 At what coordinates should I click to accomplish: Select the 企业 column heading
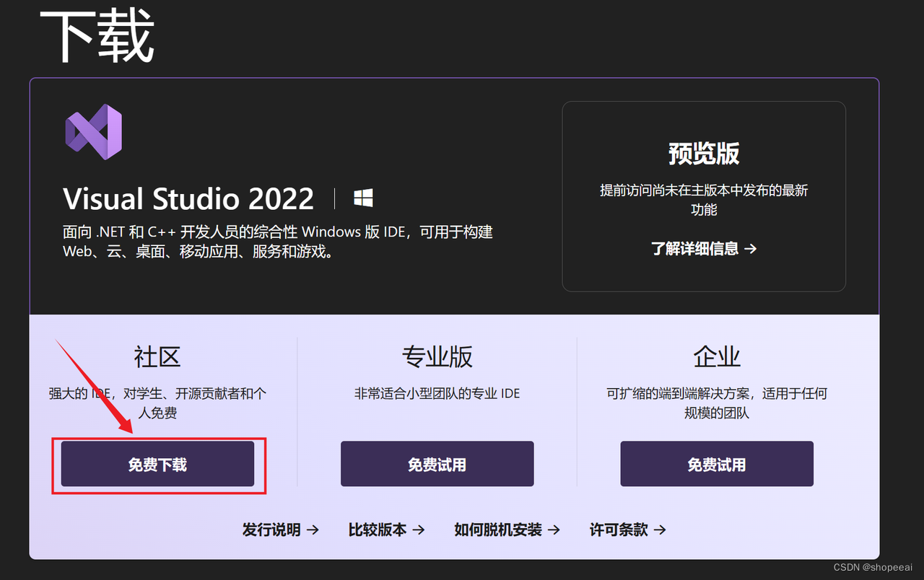[716, 356]
